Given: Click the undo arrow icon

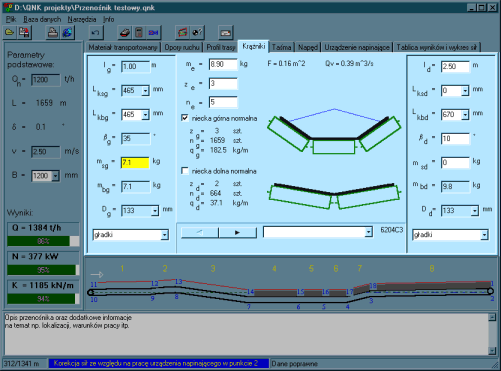Looking at the screenshot, I should (96, 32).
